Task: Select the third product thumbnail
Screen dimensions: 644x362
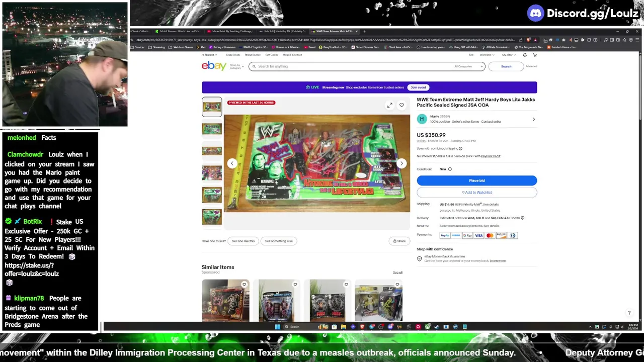Action: click(x=212, y=151)
